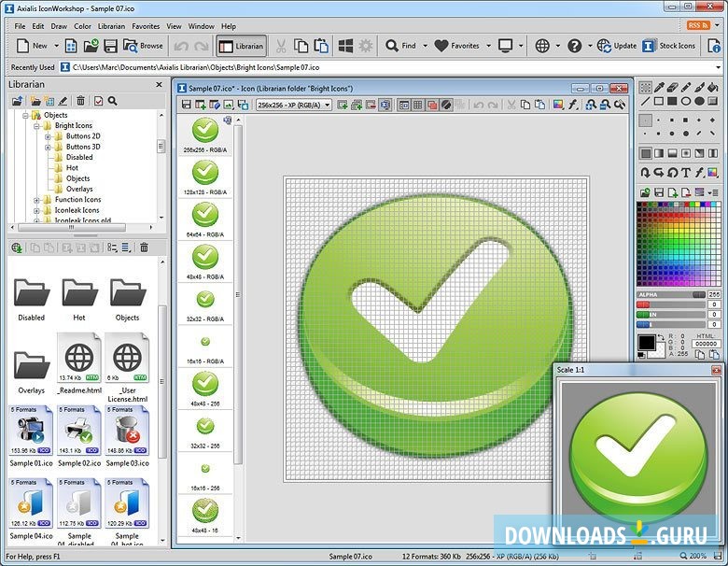
Task: Click the Help question mark icon
Action: (x=574, y=46)
